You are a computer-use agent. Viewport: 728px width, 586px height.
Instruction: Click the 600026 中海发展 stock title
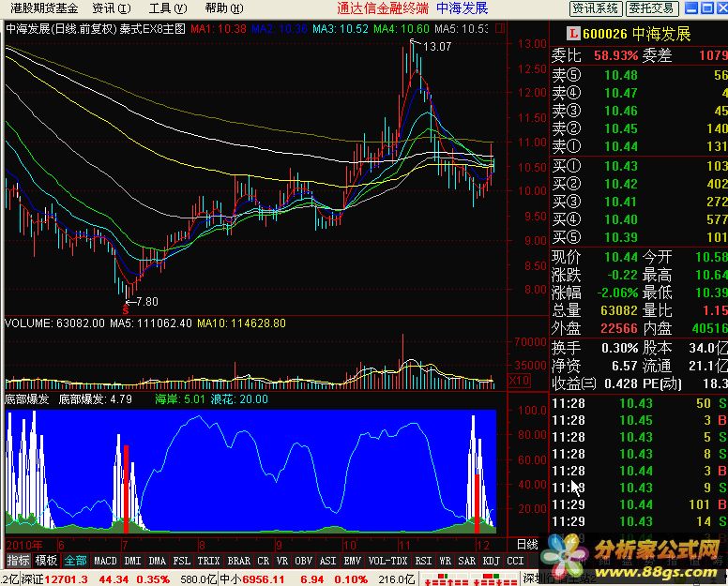[637, 34]
